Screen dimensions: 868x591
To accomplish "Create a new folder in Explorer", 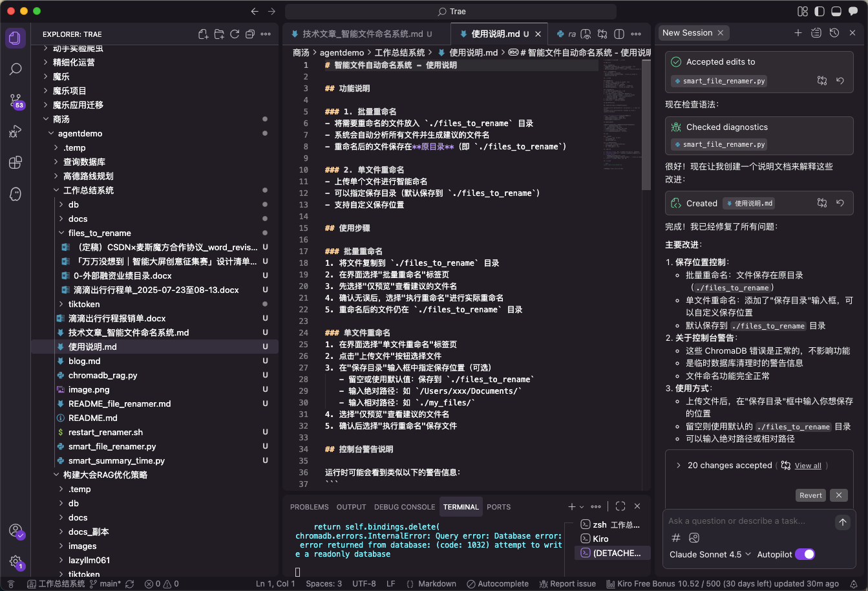I will [219, 34].
